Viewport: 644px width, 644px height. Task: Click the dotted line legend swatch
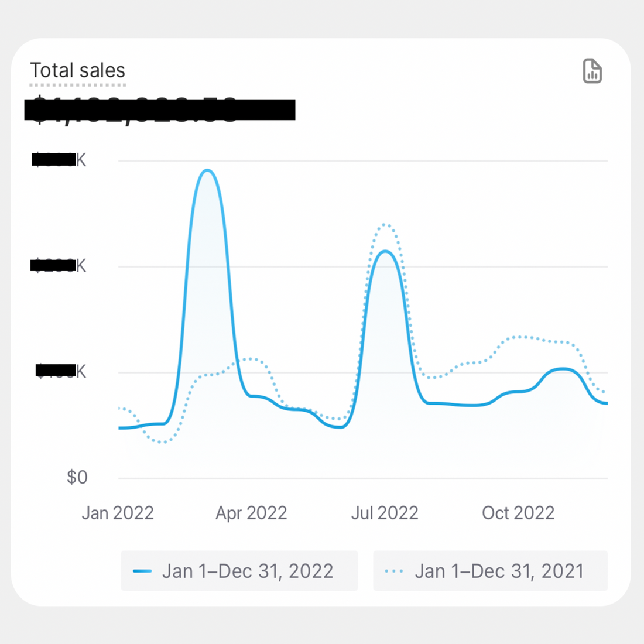pyautogui.click(x=394, y=571)
